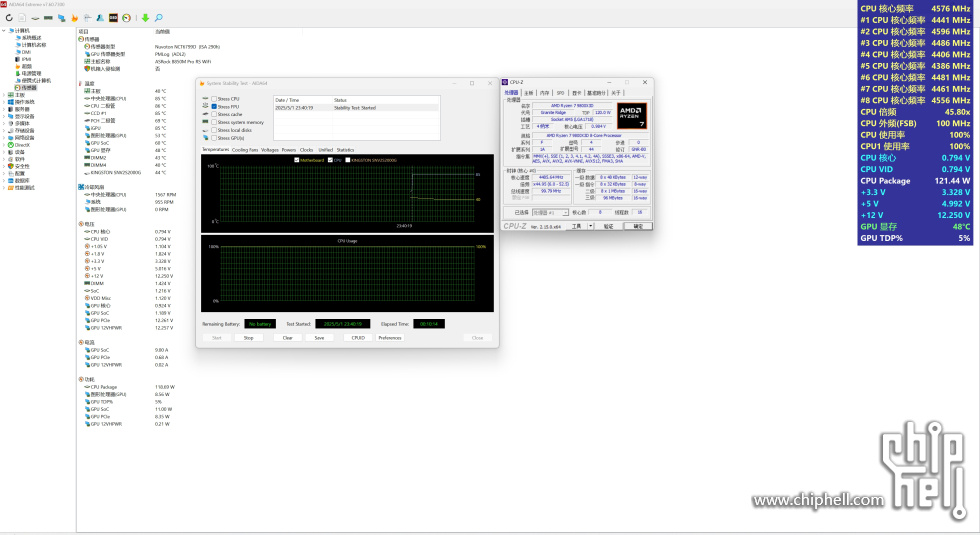Click the AMD Ryzen 7 logo in CPU-Z
Screen dimensions: 980x535
631,116
